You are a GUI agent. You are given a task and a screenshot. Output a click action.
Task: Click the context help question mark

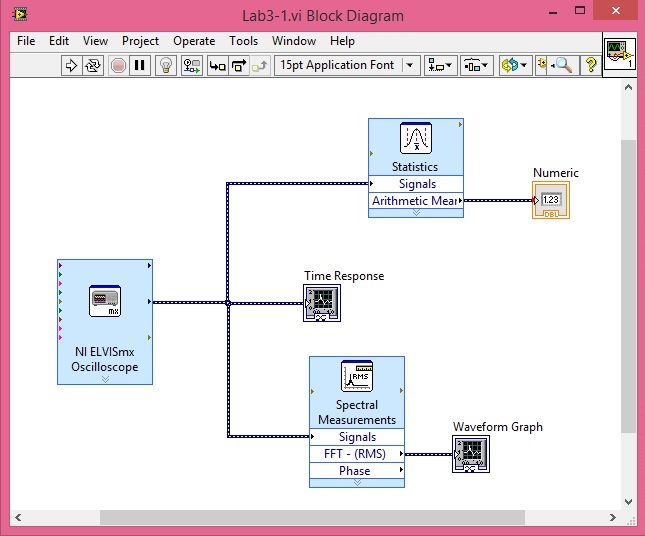[590, 65]
